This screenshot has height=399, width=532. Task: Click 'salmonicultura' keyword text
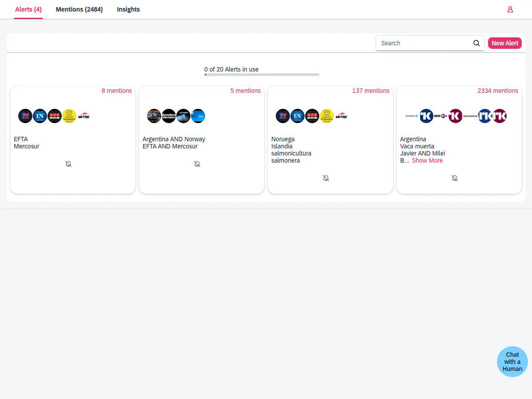[291, 153]
